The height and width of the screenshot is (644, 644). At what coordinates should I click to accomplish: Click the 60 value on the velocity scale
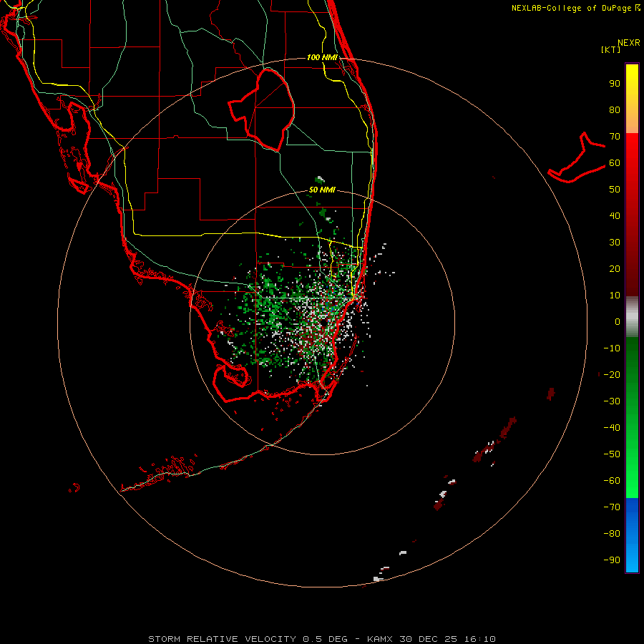615,162
